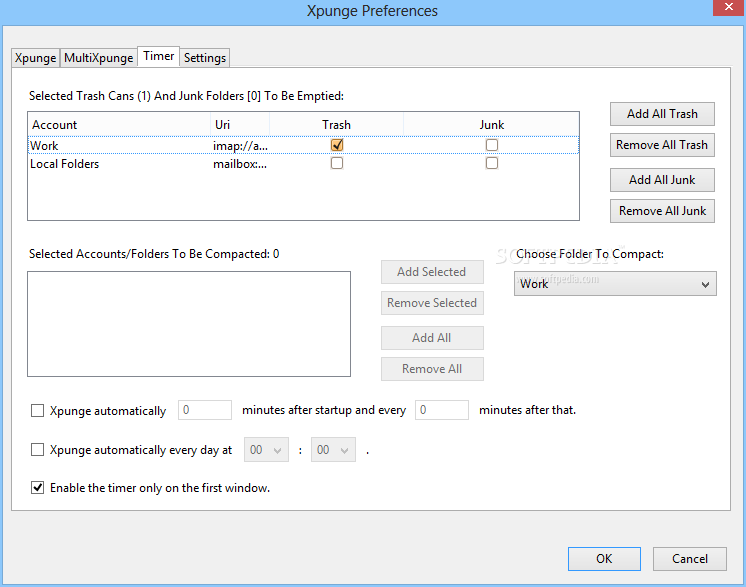
Task: Click the empty compact folders list box
Action: 189,324
